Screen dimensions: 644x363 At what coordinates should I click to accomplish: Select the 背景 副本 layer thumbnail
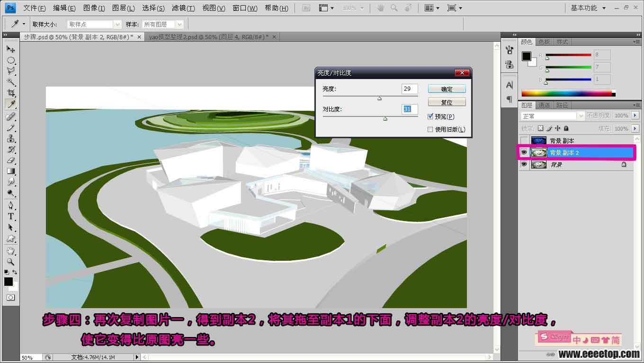(539, 141)
